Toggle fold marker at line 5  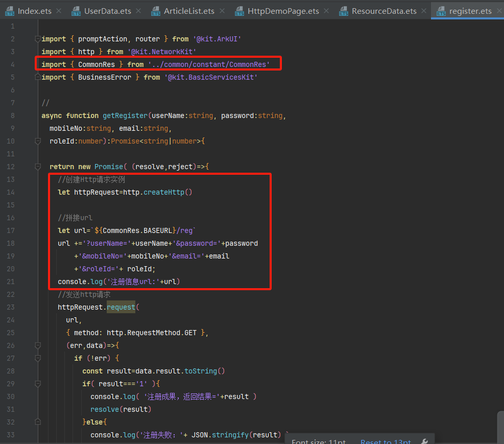point(38,77)
